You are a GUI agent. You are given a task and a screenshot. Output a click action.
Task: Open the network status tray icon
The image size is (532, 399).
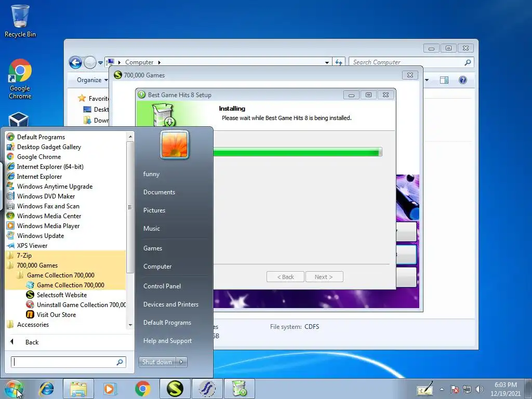click(467, 390)
